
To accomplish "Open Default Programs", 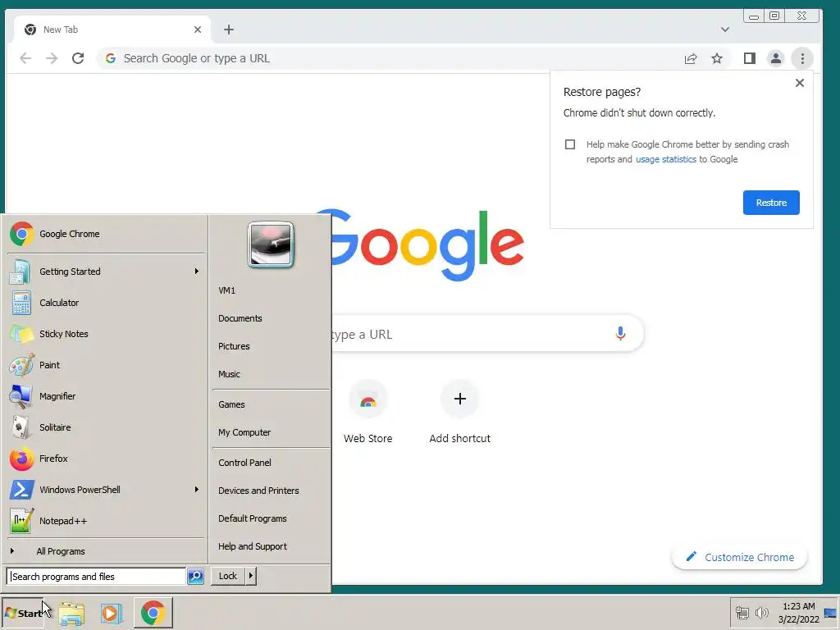I will (x=271, y=518).
